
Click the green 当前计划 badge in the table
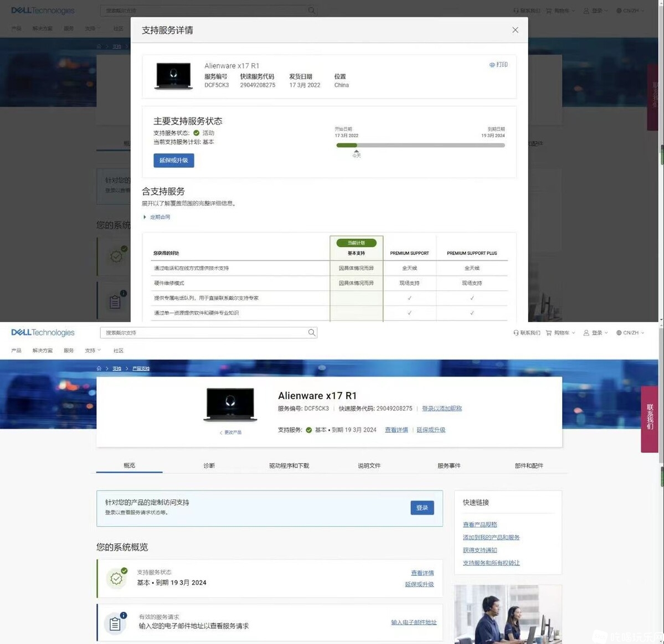point(356,243)
